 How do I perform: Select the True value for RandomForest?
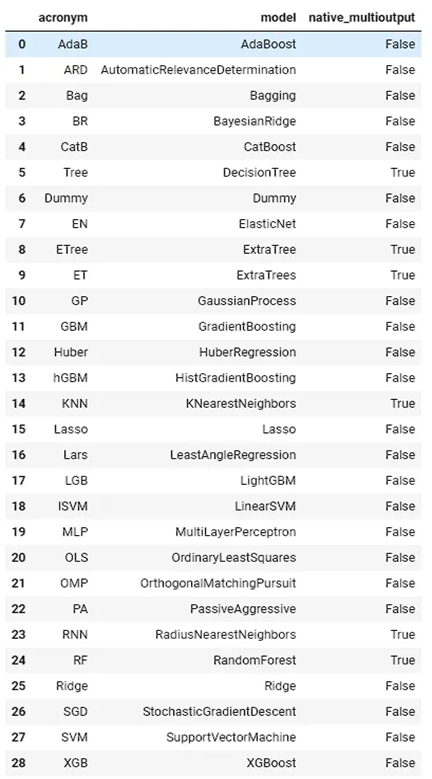402,660
